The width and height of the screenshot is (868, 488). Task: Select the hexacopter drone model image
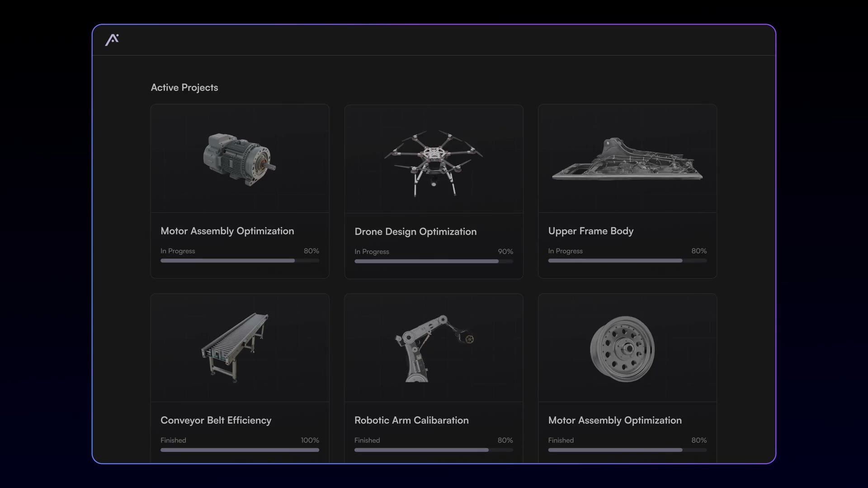[x=434, y=163]
